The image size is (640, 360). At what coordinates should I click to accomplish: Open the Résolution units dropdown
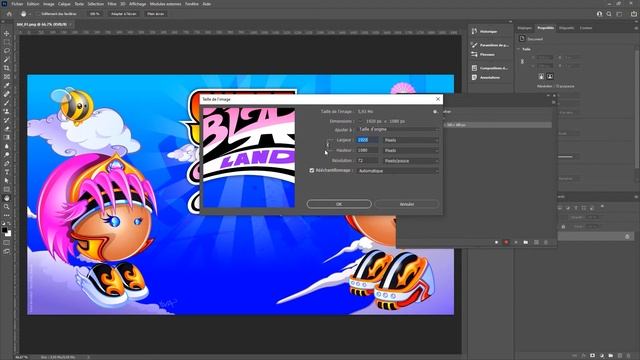(x=411, y=161)
